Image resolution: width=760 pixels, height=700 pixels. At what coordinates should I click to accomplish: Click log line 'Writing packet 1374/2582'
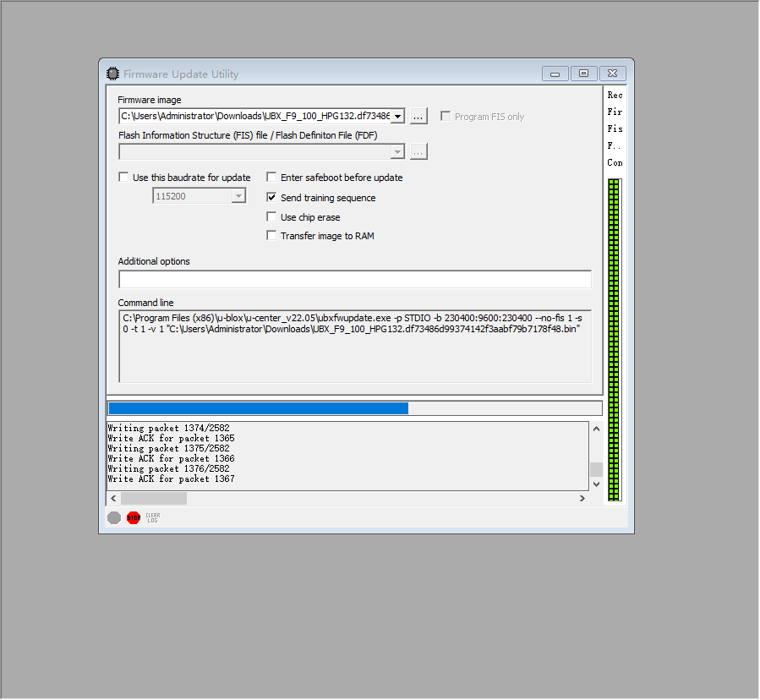pos(169,428)
